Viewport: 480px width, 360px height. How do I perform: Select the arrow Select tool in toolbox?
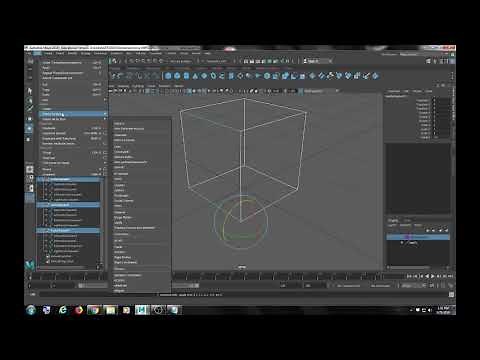(30, 91)
